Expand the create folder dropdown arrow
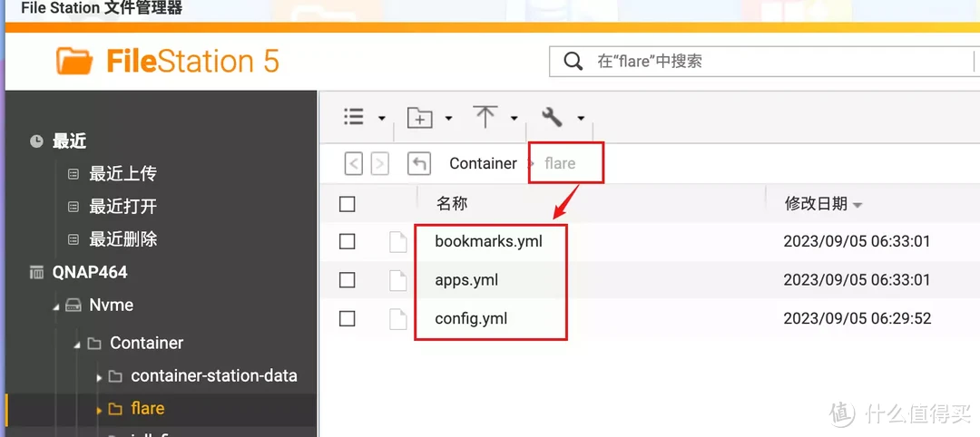 [x=449, y=118]
